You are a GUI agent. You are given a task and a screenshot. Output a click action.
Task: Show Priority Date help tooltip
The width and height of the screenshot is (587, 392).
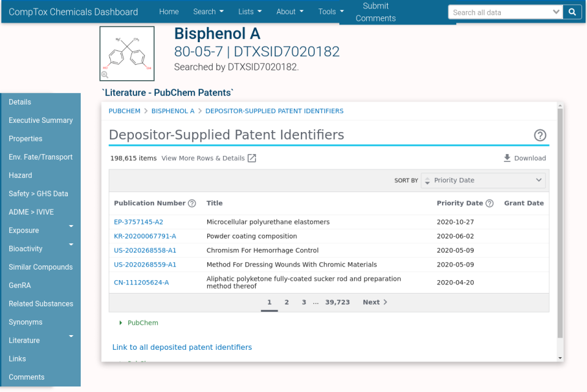[x=489, y=203]
